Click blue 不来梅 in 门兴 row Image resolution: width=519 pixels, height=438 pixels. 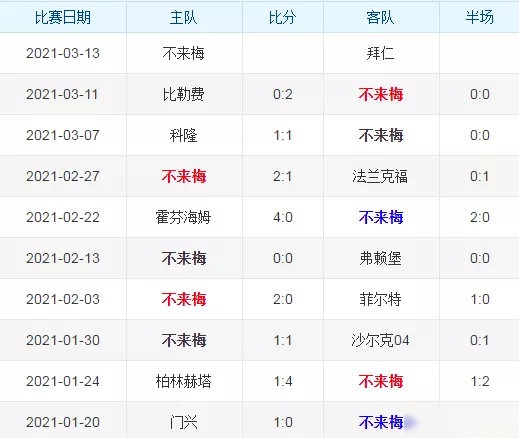[x=381, y=422]
